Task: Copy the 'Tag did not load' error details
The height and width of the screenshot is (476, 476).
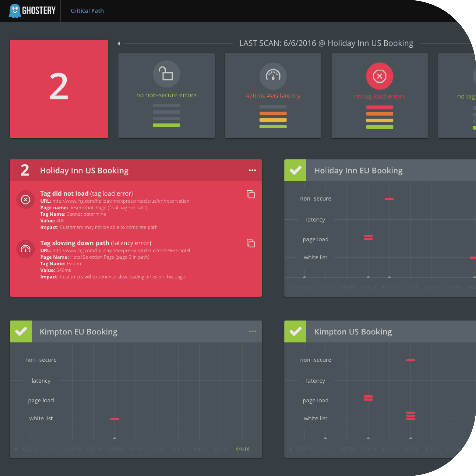Action: (250, 194)
